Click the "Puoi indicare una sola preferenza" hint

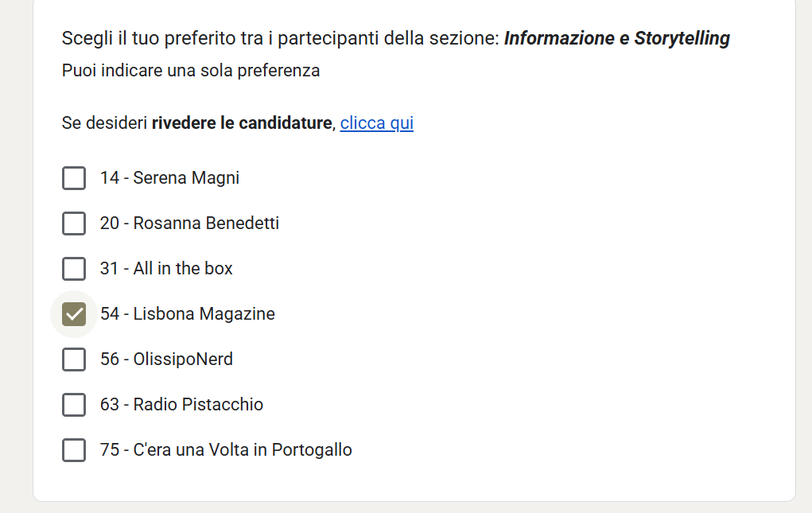click(191, 71)
